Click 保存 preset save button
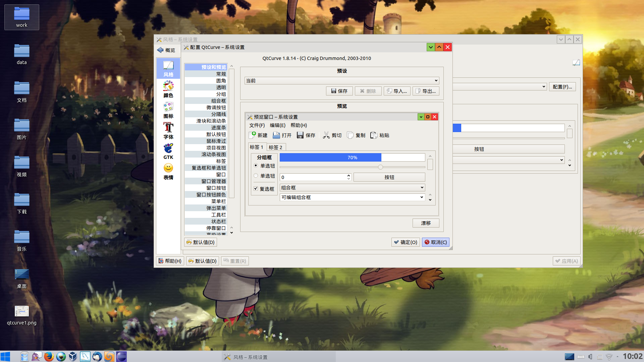This screenshot has width=644, height=362. [x=339, y=91]
